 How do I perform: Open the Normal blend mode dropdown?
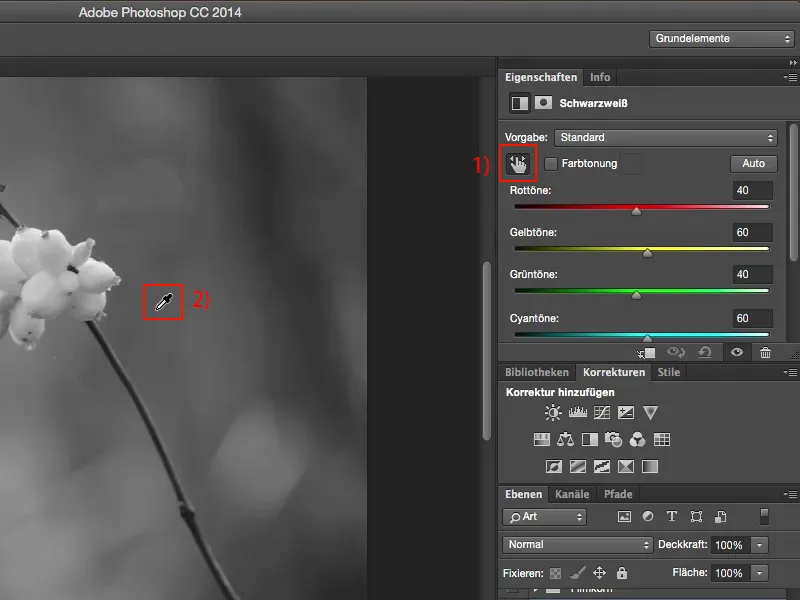pos(578,544)
